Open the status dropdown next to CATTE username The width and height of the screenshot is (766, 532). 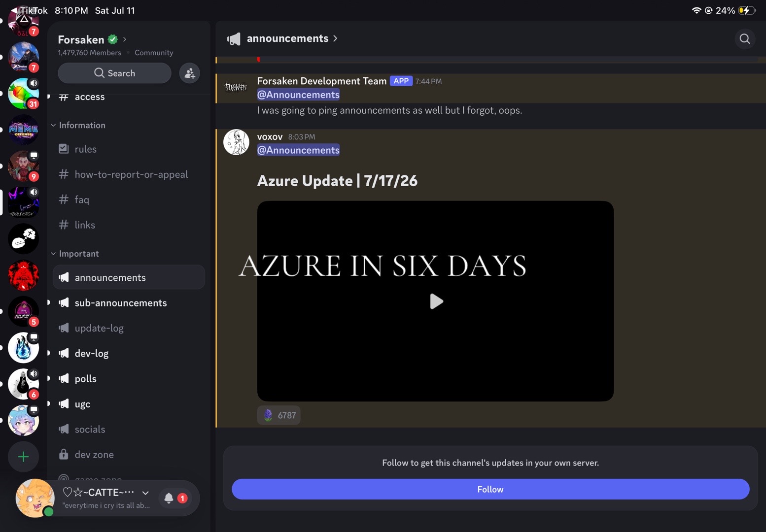click(x=145, y=493)
